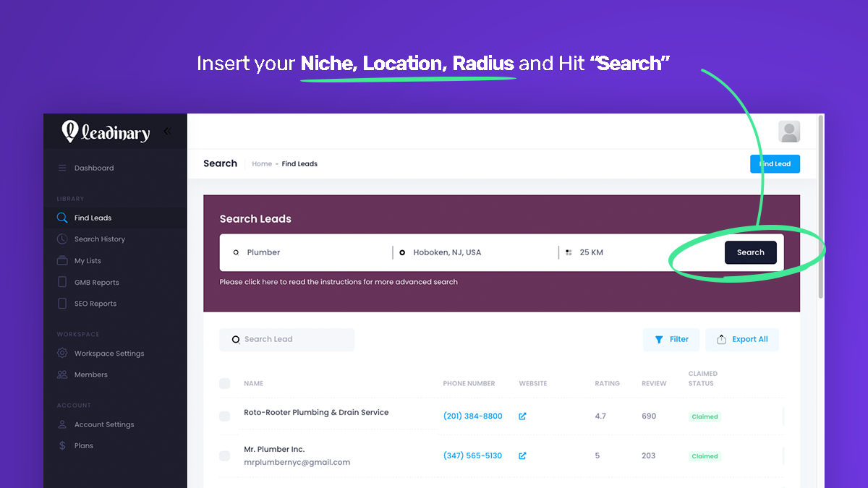Toggle the select-all checkbox in table header
The image size is (868, 488).
click(x=224, y=384)
